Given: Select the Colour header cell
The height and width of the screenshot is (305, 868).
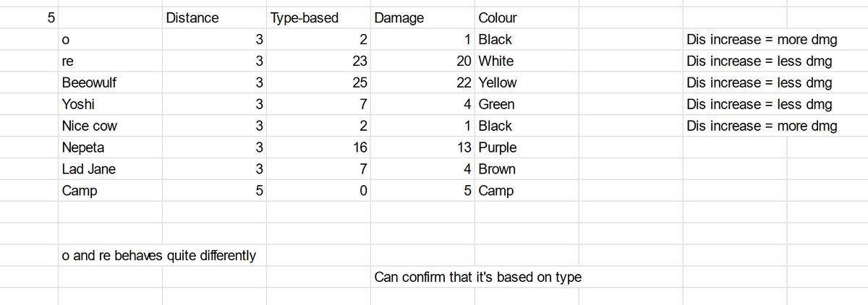Looking at the screenshot, I should coord(498,18).
